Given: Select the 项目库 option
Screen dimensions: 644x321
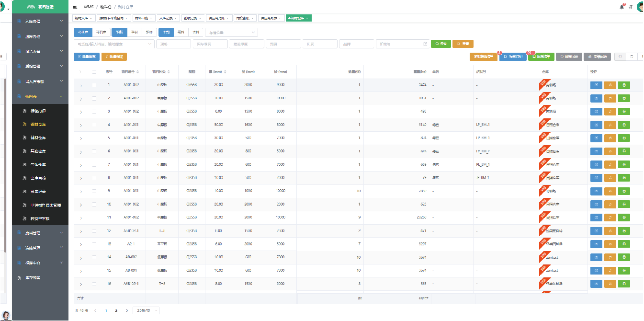Looking at the screenshot, I should point(101,32).
